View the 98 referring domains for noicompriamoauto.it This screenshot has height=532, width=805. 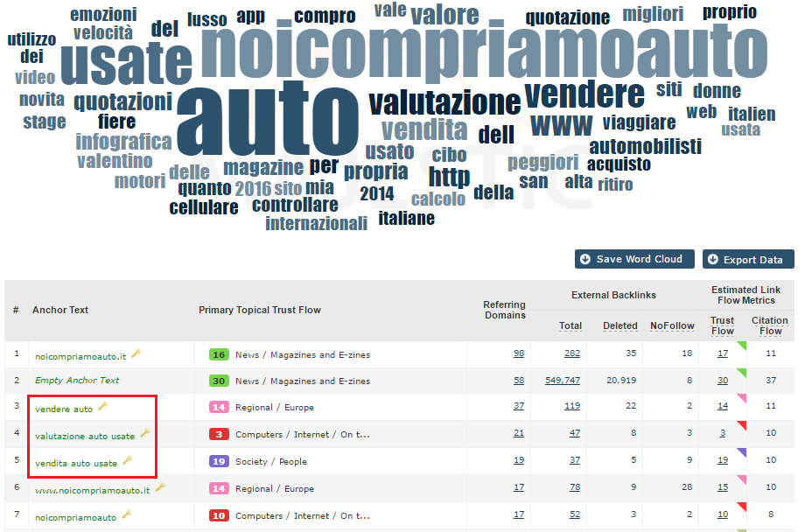(x=519, y=353)
